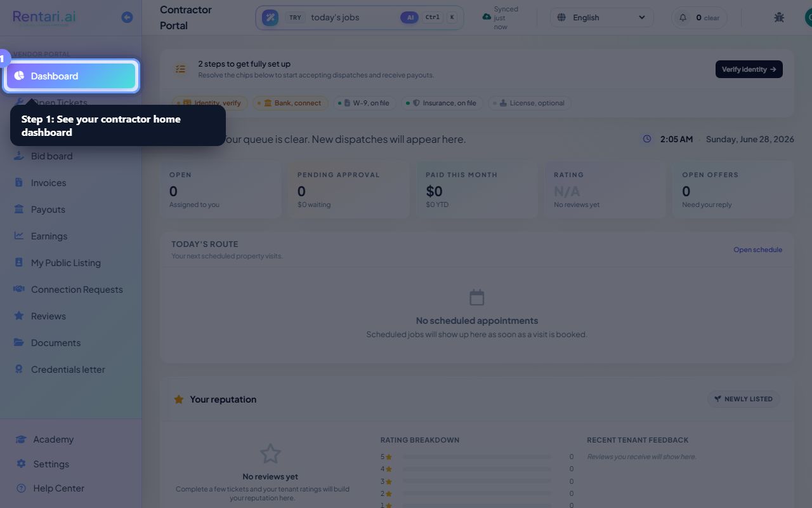
Task: Click the Invoices file icon
Action: click(19, 182)
